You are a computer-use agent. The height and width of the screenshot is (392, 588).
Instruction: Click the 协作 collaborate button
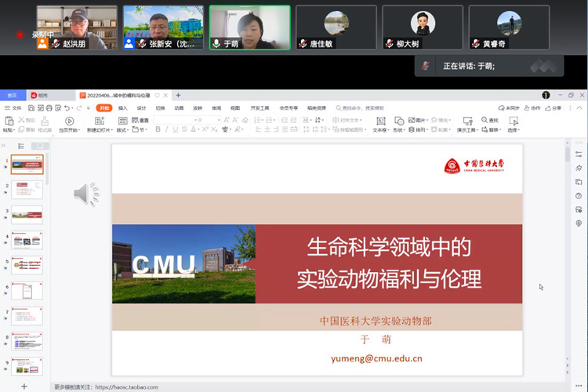[533, 107]
